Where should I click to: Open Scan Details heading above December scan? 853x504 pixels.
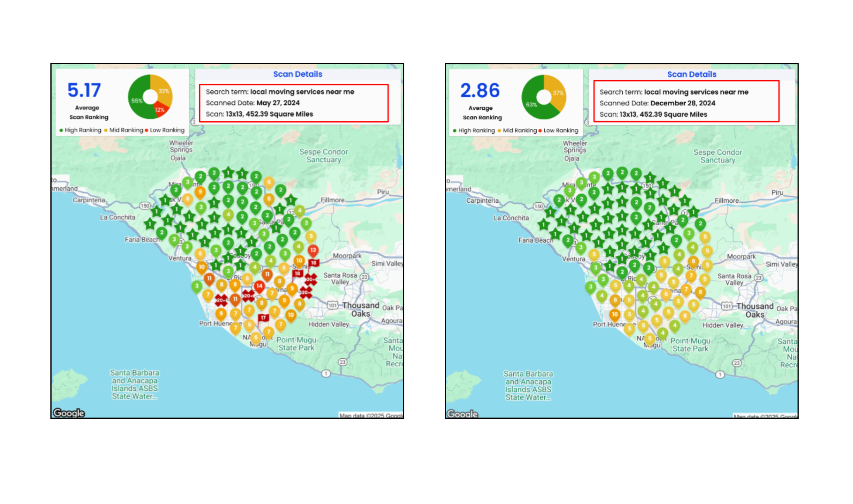click(x=691, y=74)
